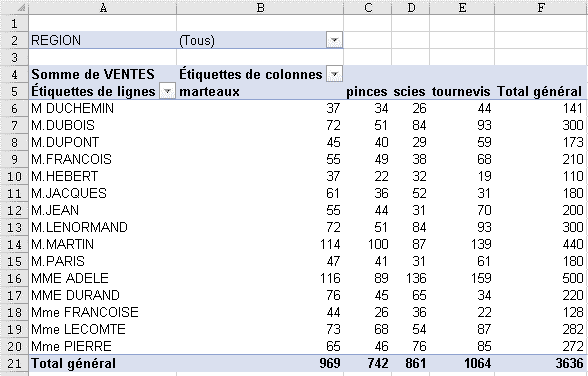Viewport: 588px width, 376px height.
Task: Select row 21 header
Action: 14,363
